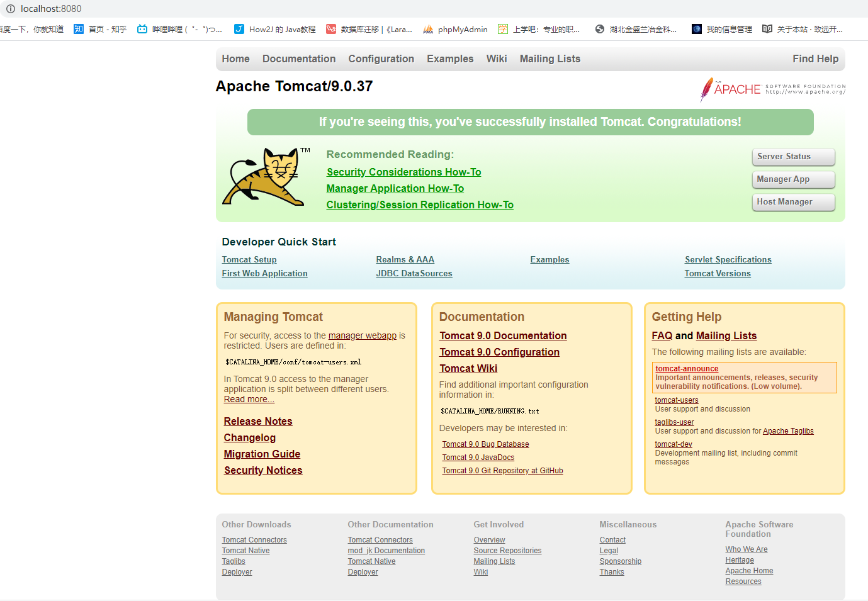Open the Tomcat Versions link
The height and width of the screenshot is (601, 868).
coord(718,273)
